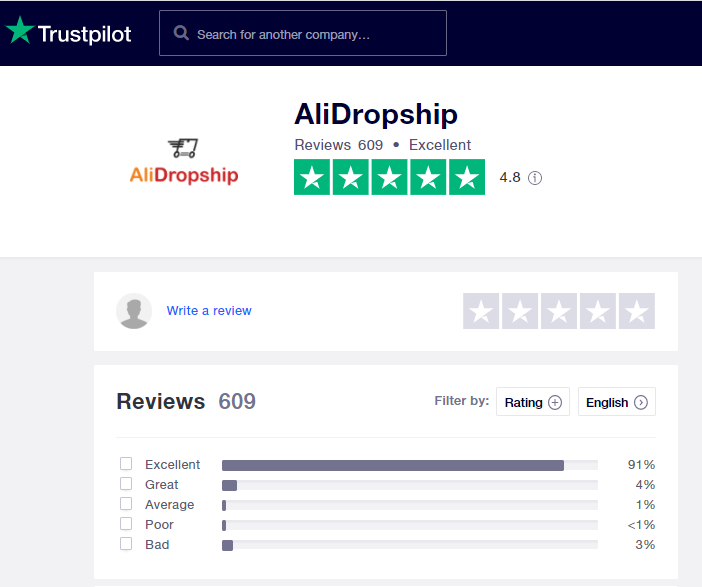This screenshot has width=702, height=587.
Task: Click the Great rating bar
Action: click(x=410, y=485)
